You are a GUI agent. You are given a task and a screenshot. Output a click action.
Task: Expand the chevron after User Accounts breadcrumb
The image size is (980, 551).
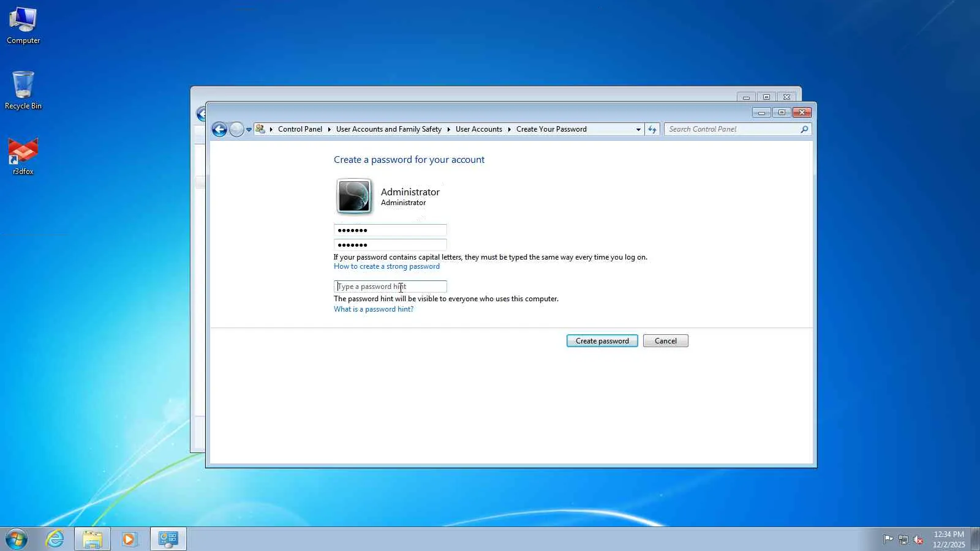509,129
